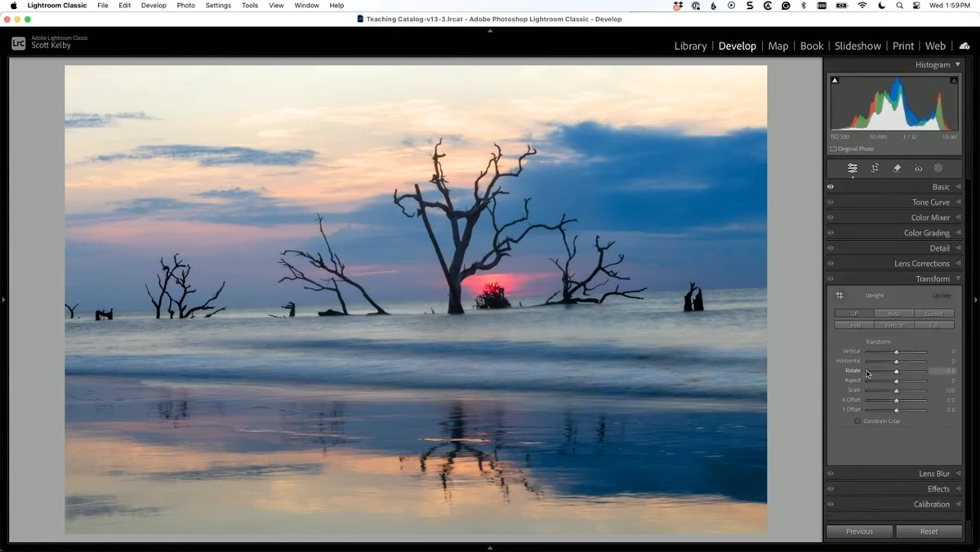This screenshot has height=552, width=980.
Task: Expand the Lens Blur panel triangle
Action: click(x=958, y=474)
